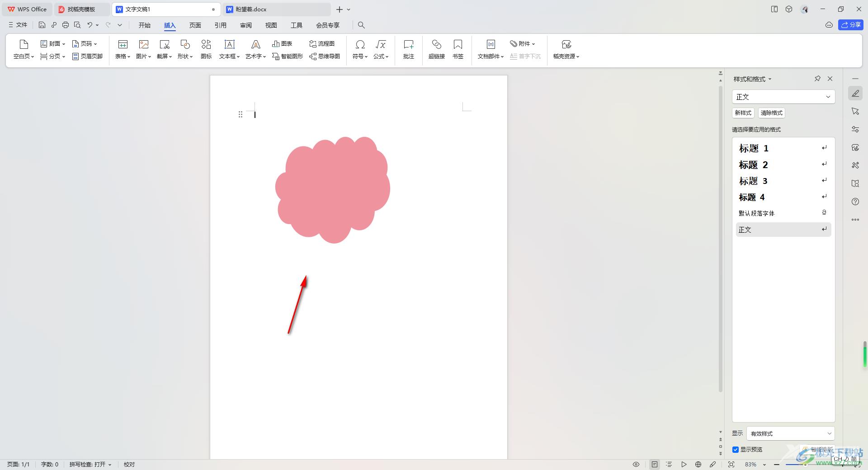The width and height of the screenshot is (868, 470).
Task: Click the document vertical scrollbar
Action: [x=721, y=239]
